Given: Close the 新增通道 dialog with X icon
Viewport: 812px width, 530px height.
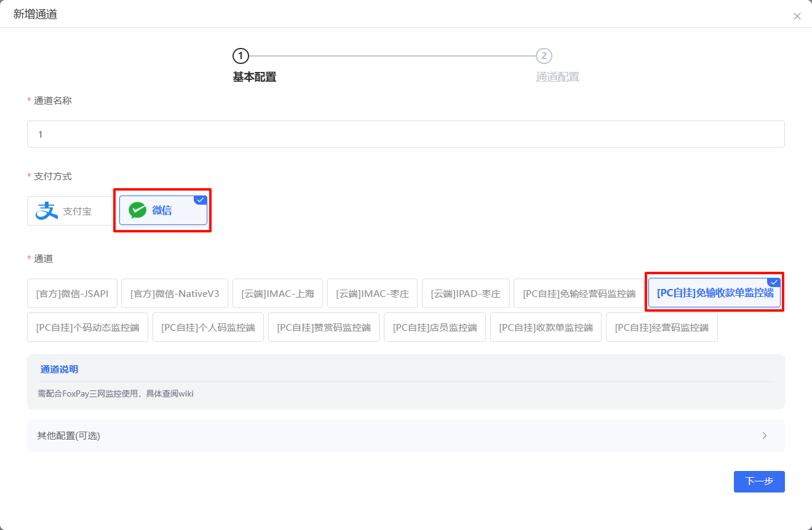Looking at the screenshot, I should pos(797,17).
